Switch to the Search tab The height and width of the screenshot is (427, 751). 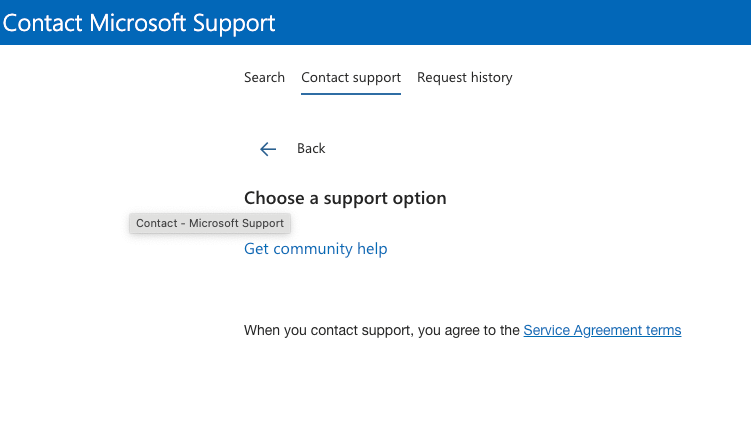(x=264, y=77)
